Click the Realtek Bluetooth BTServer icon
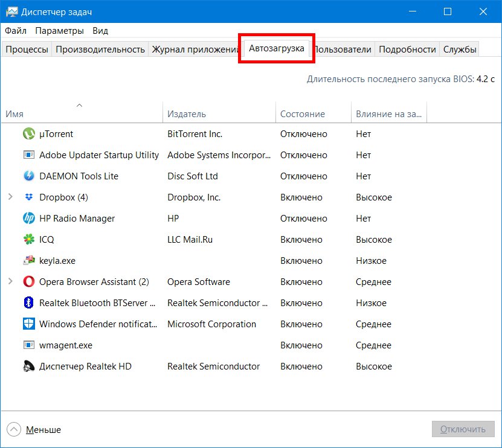 (x=28, y=303)
